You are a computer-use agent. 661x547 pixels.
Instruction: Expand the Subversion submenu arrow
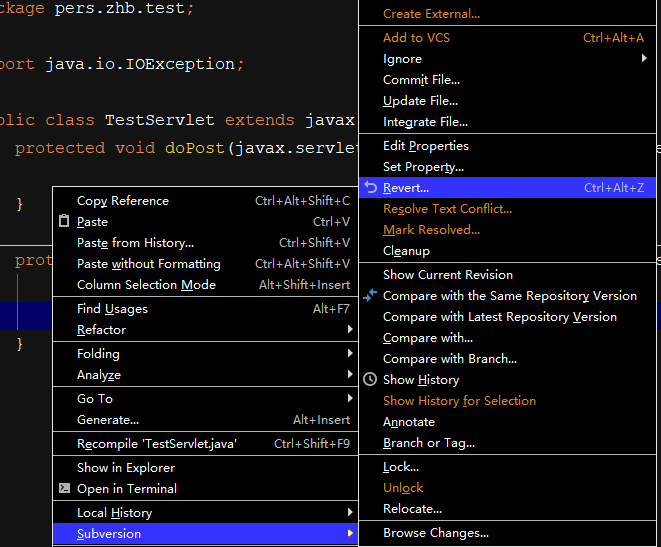(x=350, y=533)
